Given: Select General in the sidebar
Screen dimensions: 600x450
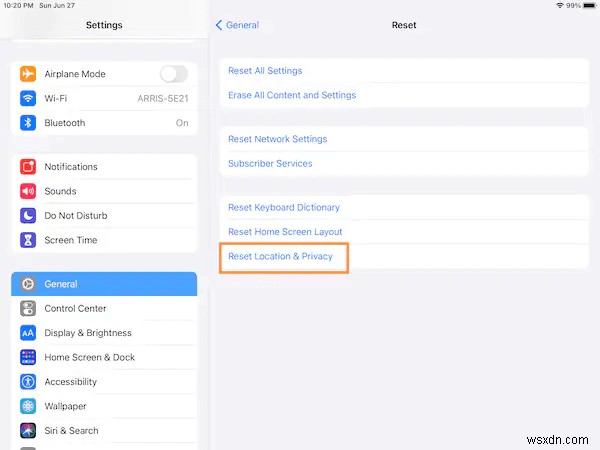Looking at the screenshot, I should coord(104,284).
